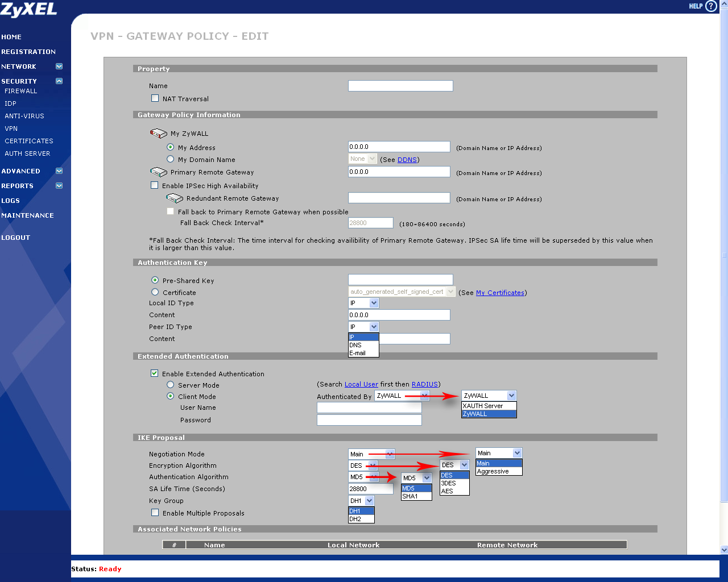Open the Key Group dropdown
The image size is (728, 582).
pos(361,501)
